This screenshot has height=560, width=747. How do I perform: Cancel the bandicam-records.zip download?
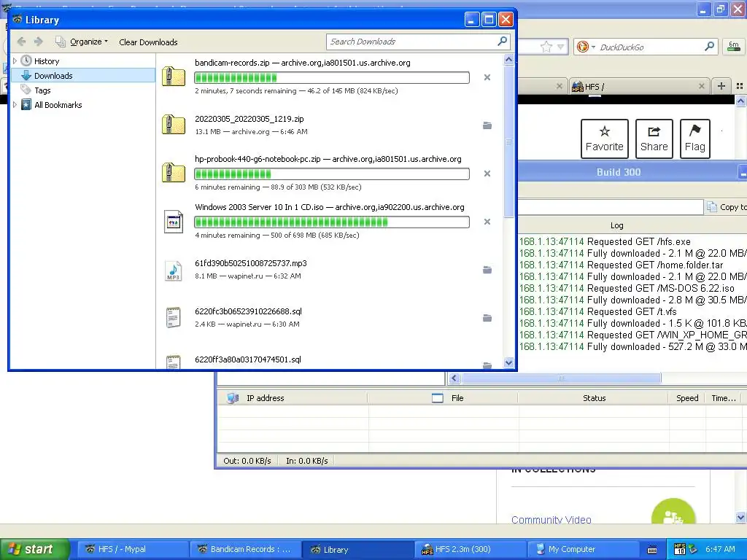[487, 77]
